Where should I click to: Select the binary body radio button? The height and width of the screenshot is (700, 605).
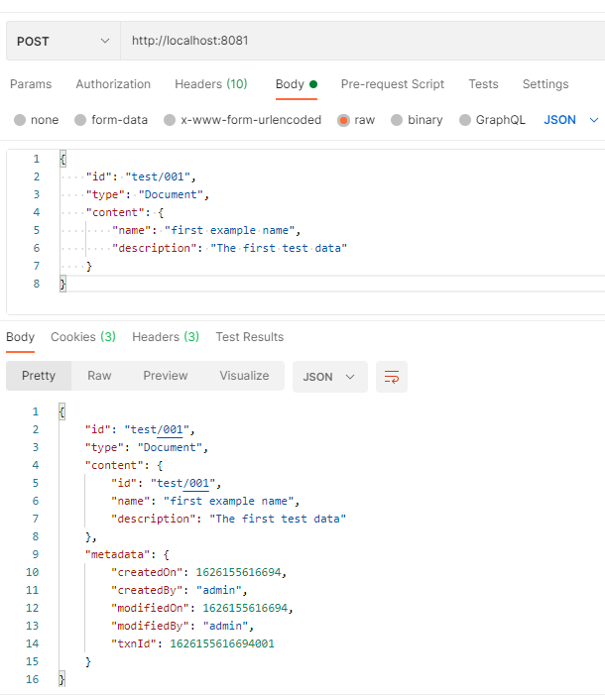pos(397,120)
